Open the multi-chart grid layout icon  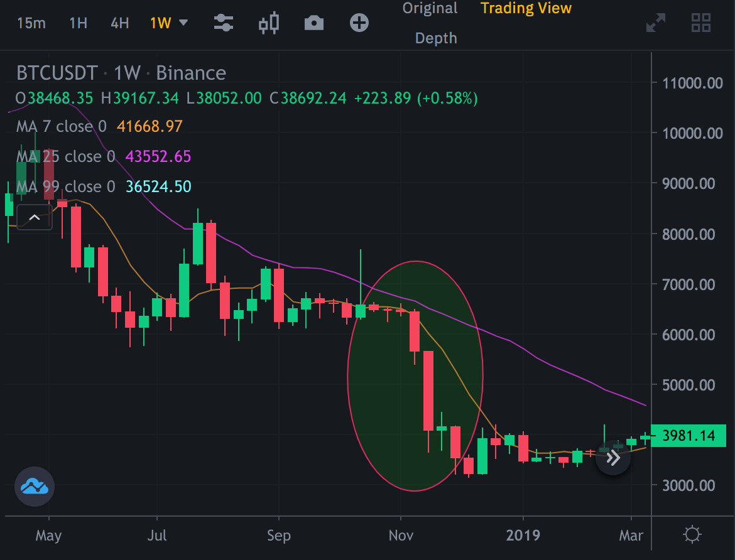(x=701, y=23)
